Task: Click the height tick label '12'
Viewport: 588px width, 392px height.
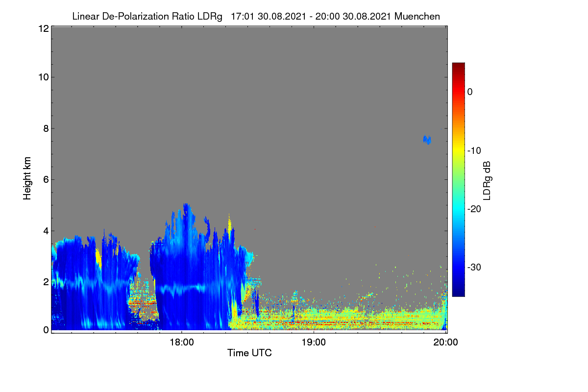Action: [43, 28]
